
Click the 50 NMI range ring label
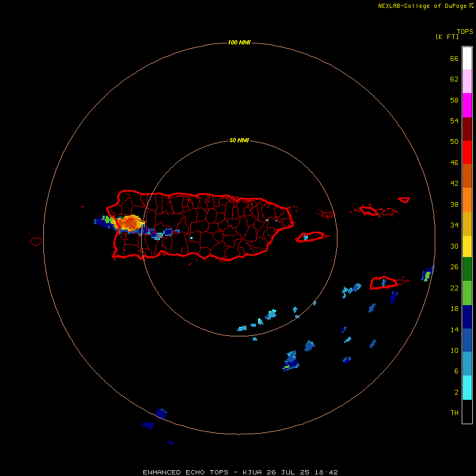coord(239,140)
